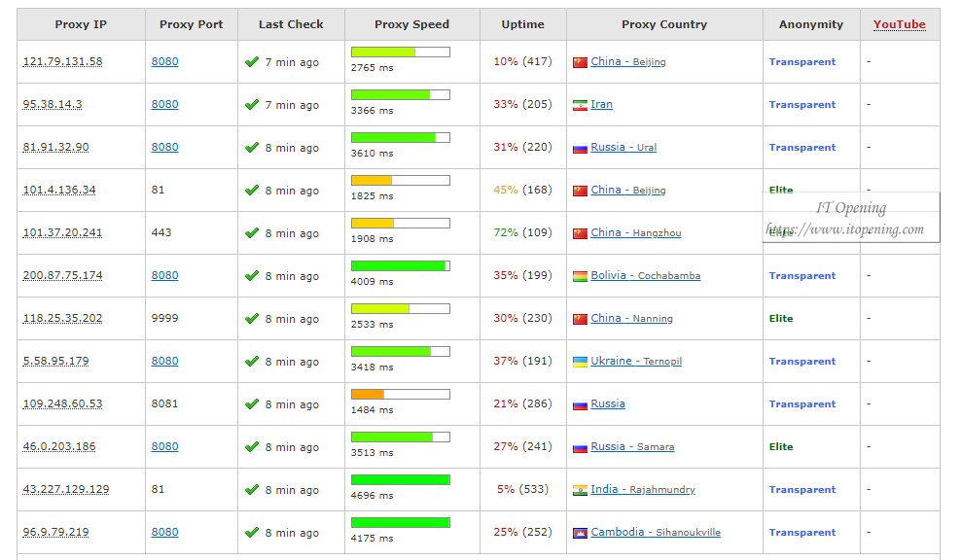
Task: Open the China - Nanning link
Action: [x=631, y=318]
